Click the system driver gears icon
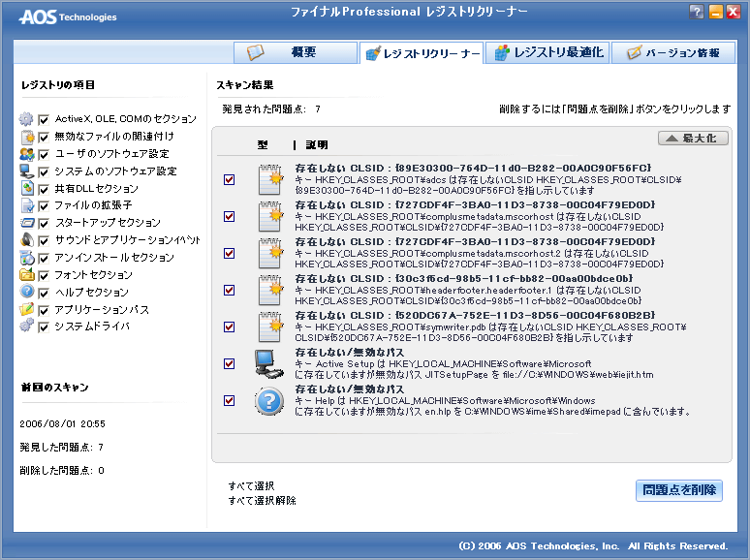750x560 pixels. [27, 326]
